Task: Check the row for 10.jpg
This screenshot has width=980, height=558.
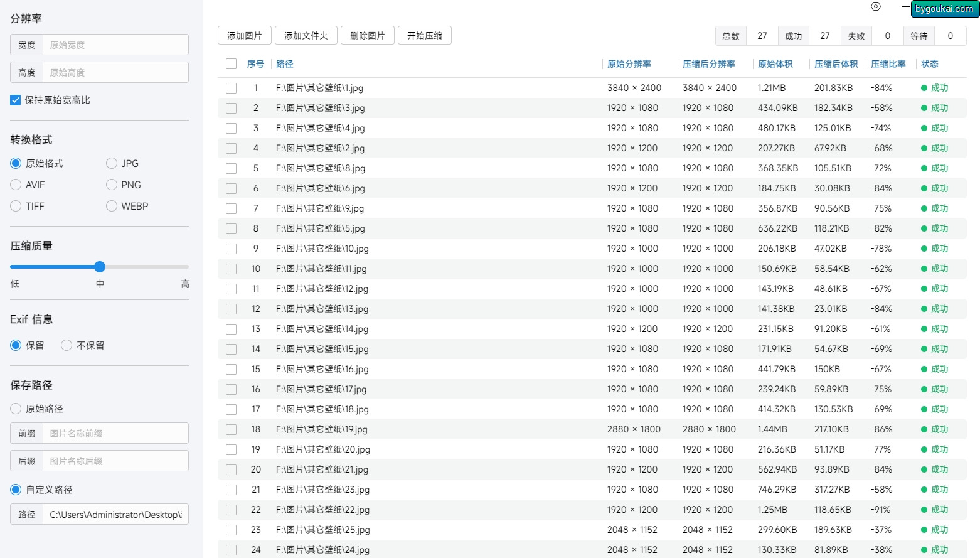Action: coord(231,249)
